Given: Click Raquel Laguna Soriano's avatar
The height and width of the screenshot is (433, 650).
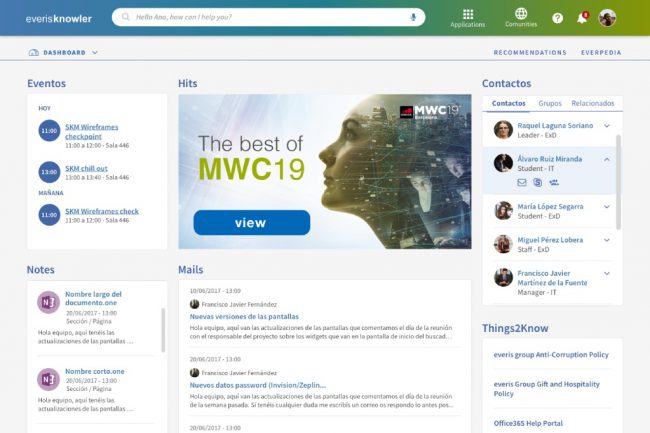Looking at the screenshot, I should pos(503,130).
